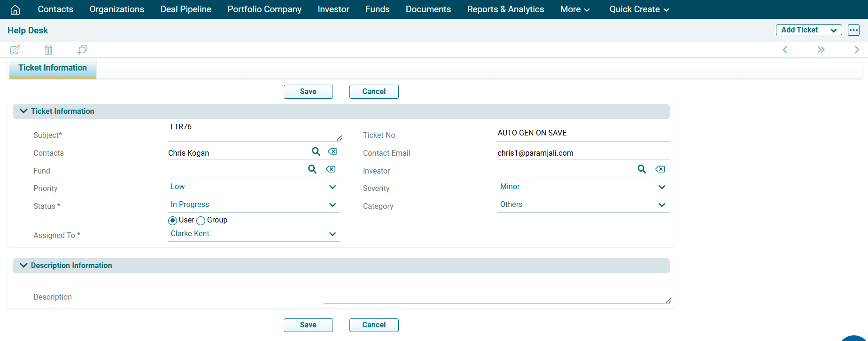Click the delete trash can icon
Viewport: 868px width, 341px height.
coord(48,49)
